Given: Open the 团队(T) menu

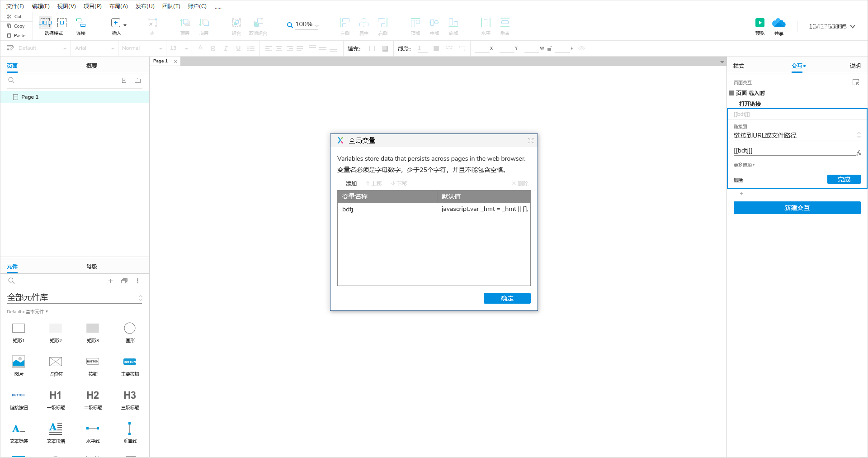Looking at the screenshot, I should point(171,6).
